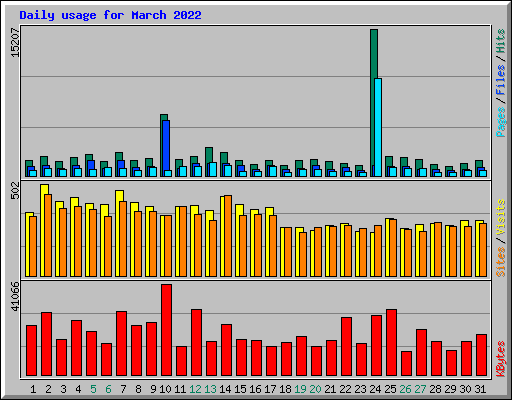Click the green weekend day label 5
Viewport: 512px width, 400px height.
(93, 389)
